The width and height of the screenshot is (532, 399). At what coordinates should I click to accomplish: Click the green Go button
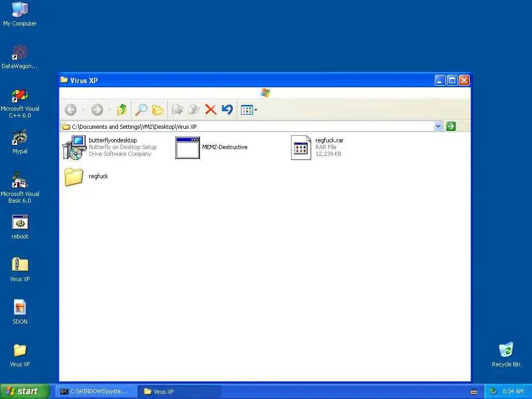click(450, 126)
